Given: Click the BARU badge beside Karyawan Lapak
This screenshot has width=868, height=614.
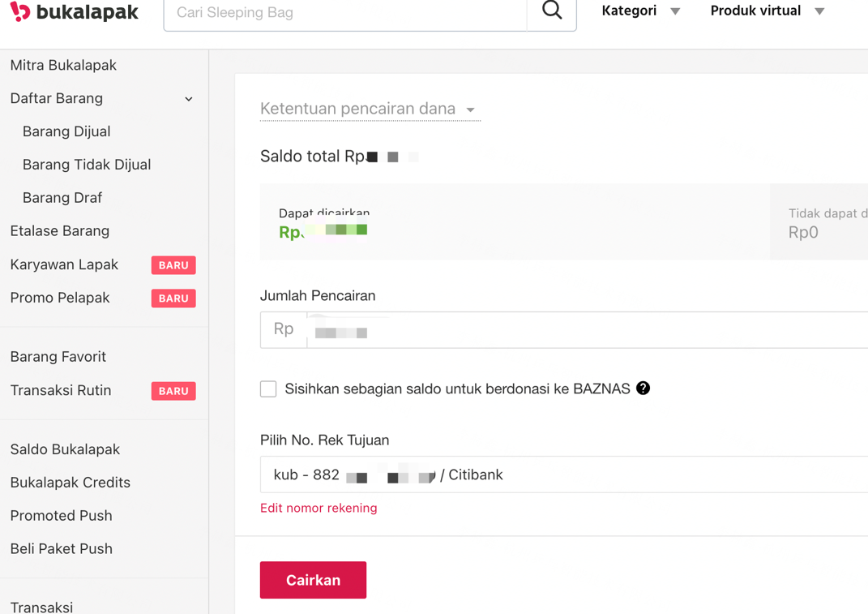Looking at the screenshot, I should click(173, 265).
